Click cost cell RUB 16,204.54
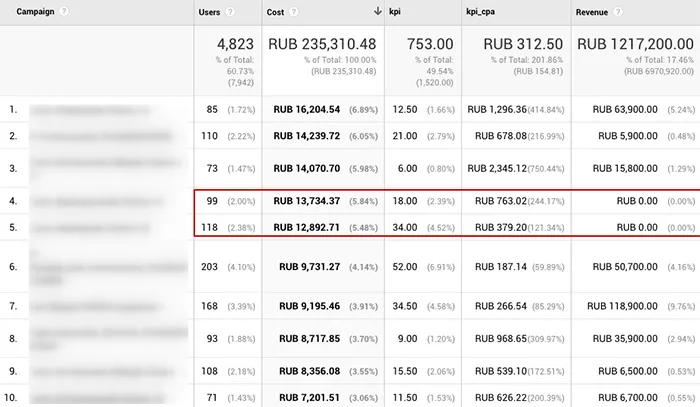Screen dimensions: 700x407 (307, 110)
